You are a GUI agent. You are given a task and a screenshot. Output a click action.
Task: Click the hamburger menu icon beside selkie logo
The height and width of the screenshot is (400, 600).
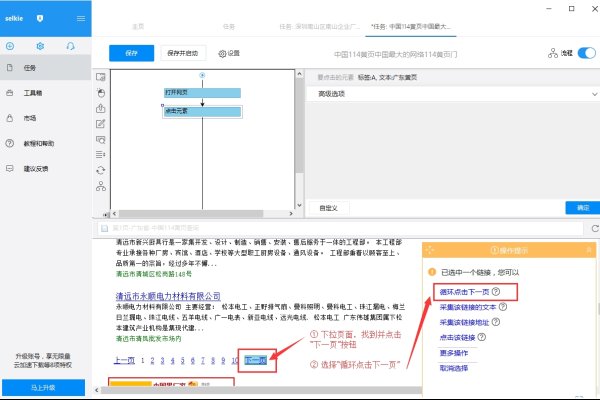click(81, 18)
